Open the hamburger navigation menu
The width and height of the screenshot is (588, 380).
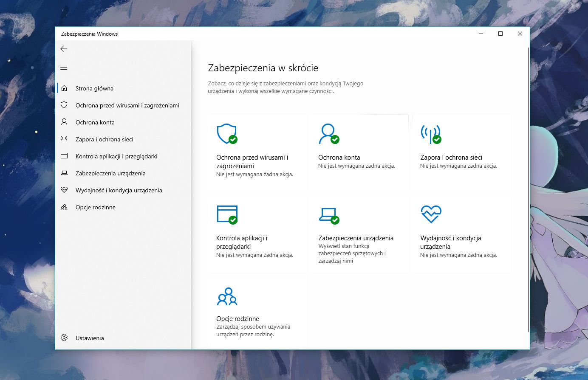(x=64, y=68)
